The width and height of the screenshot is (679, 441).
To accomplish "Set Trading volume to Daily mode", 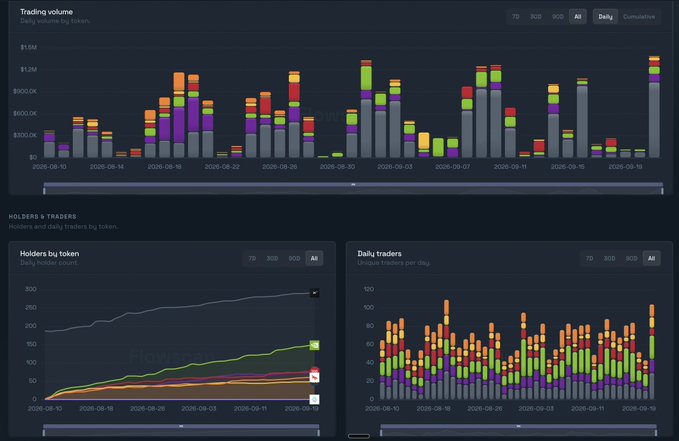I will click(605, 16).
